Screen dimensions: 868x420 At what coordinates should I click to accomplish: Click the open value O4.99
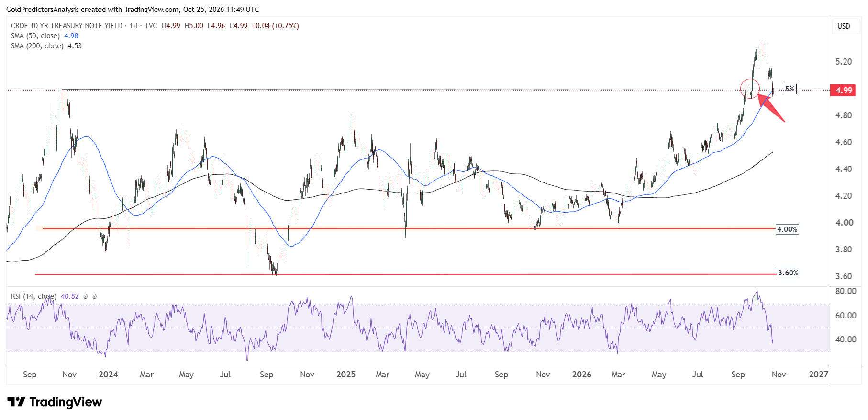coord(171,26)
